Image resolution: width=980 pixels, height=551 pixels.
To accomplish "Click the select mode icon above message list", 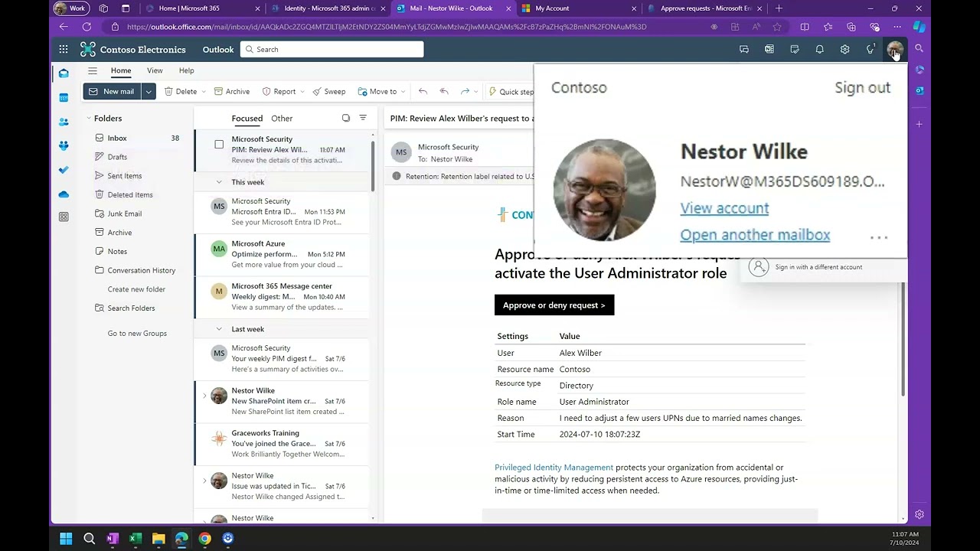I will tap(346, 118).
